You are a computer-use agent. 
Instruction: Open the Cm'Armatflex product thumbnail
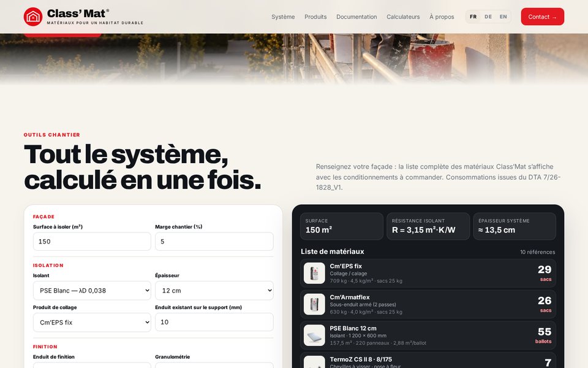(314, 304)
